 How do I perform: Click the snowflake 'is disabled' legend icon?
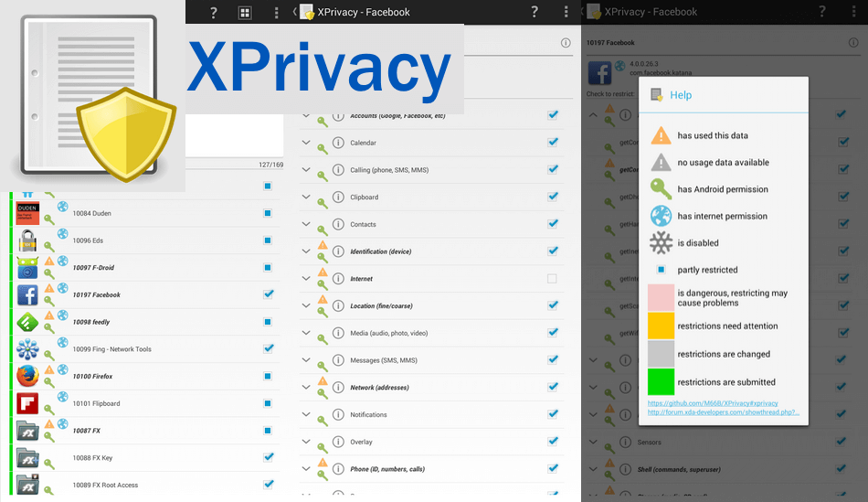point(661,242)
